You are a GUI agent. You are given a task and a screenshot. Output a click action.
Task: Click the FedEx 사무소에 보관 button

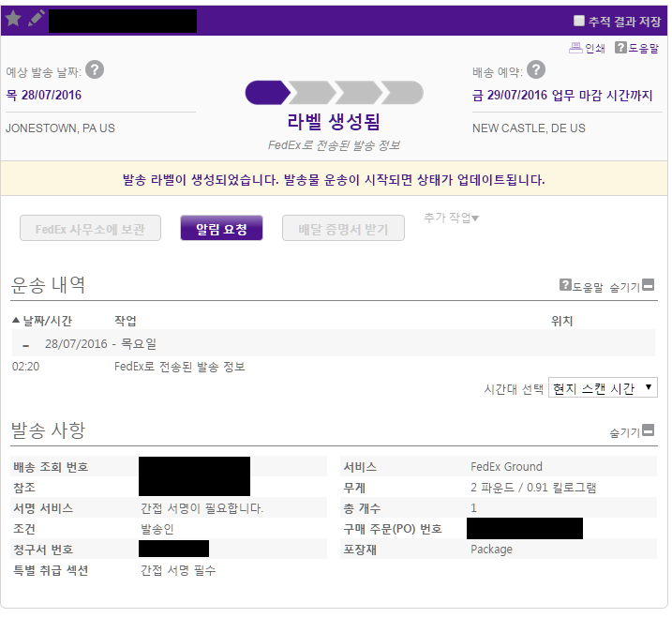pos(90,228)
